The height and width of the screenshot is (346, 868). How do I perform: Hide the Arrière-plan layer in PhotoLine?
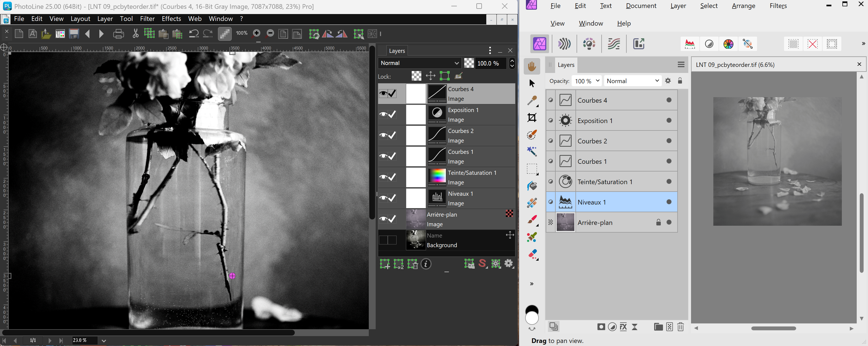[x=383, y=219]
